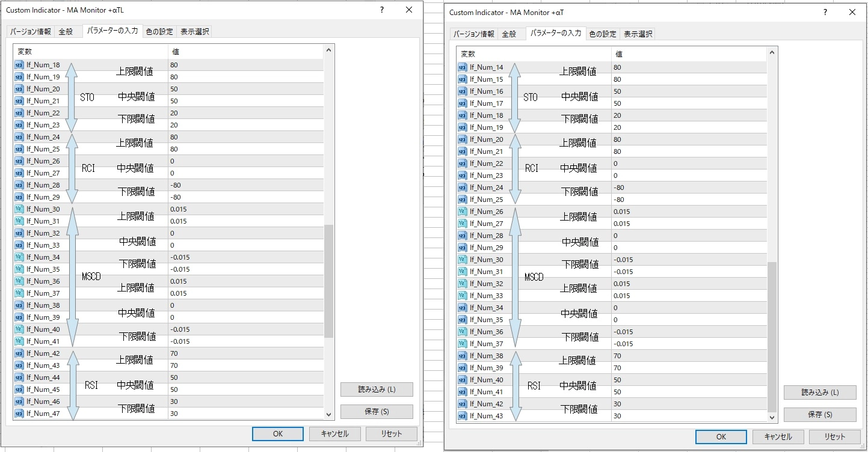This screenshot has height=452, width=868.
Task: Select the If_Num_31 double-type icon in +αT window
Action: [463, 272]
